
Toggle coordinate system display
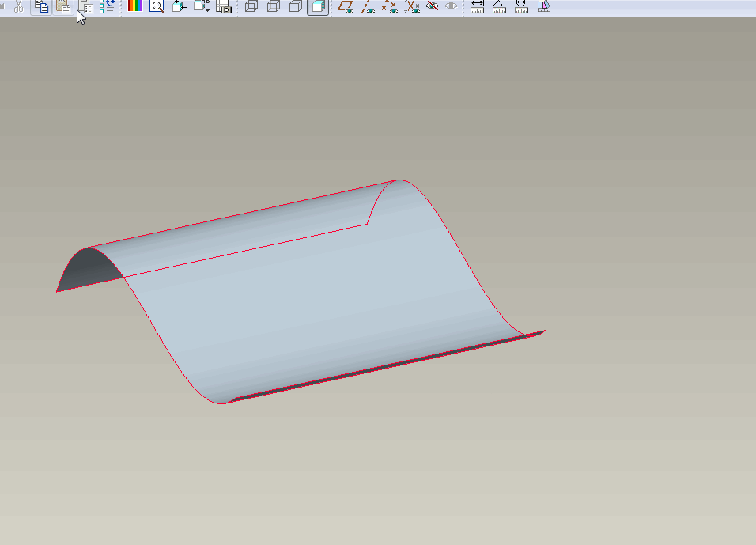pos(411,6)
